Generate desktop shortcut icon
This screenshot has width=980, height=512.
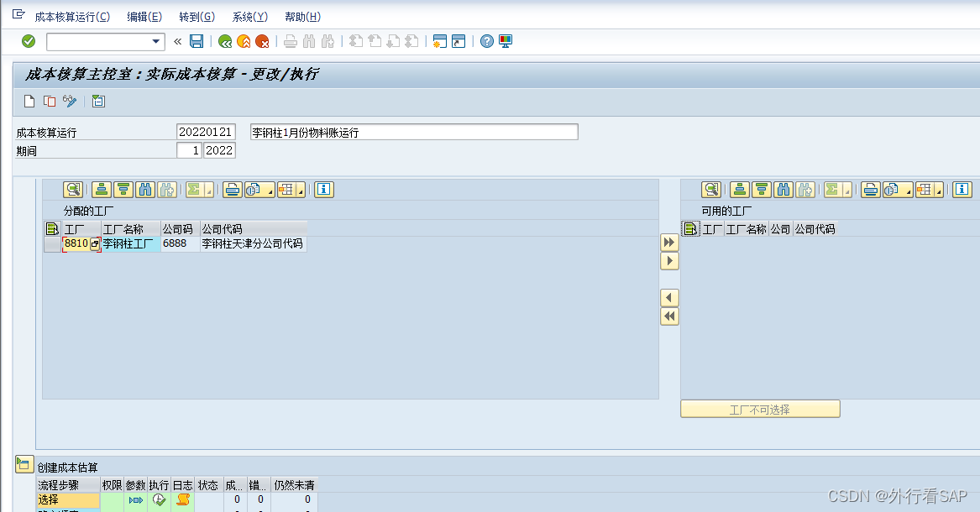pyautogui.click(x=459, y=42)
